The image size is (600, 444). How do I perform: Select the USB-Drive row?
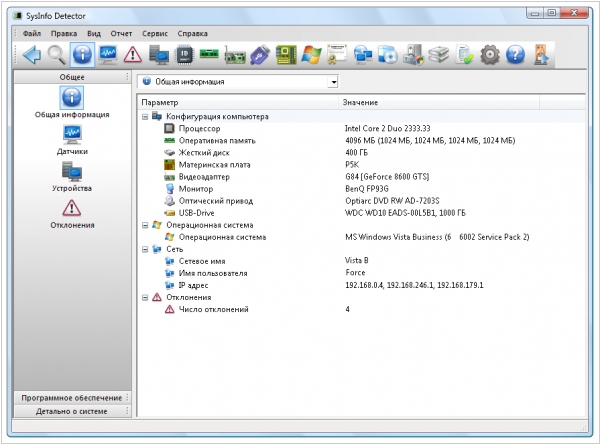(x=362, y=213)
